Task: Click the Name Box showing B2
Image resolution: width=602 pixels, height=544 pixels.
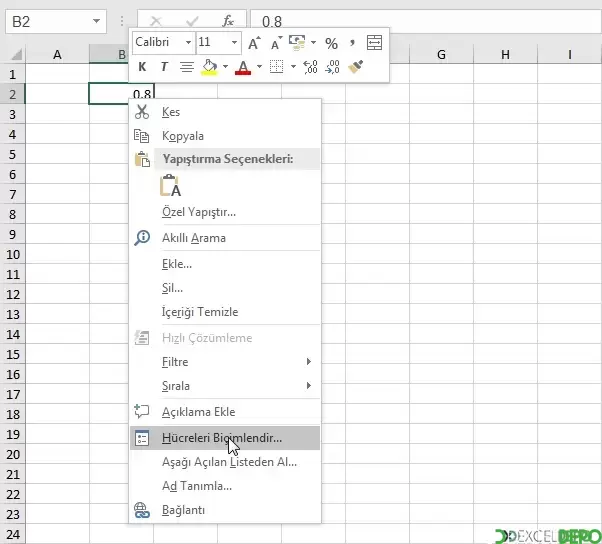Action: 56,21
